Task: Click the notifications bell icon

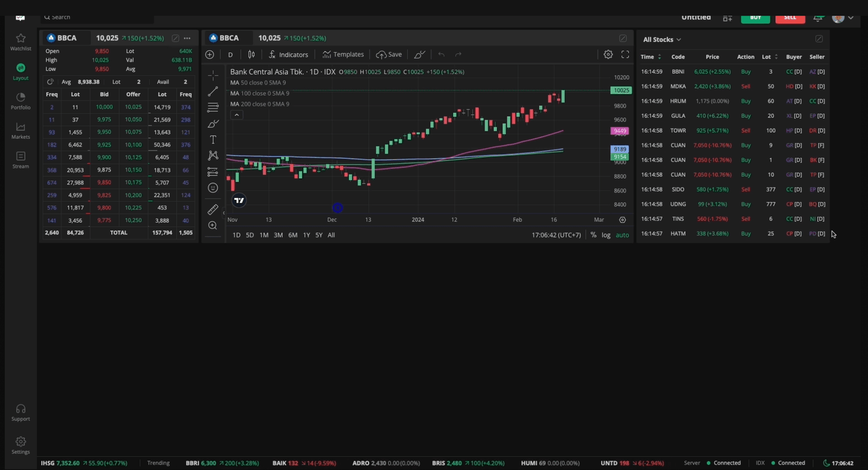Action: pyautogui.click(x=818, y=18)
